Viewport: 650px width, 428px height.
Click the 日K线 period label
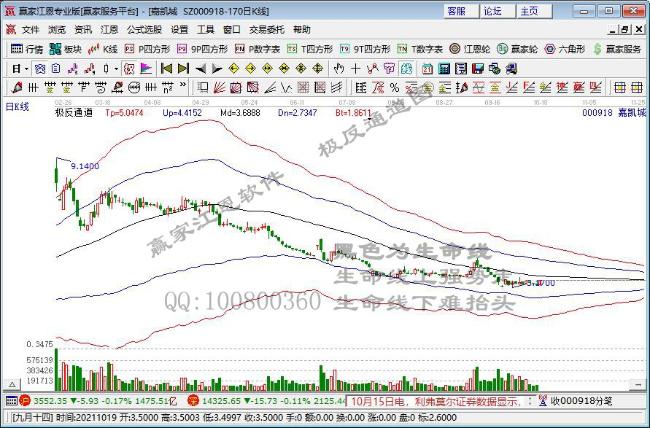coord(16,104)
